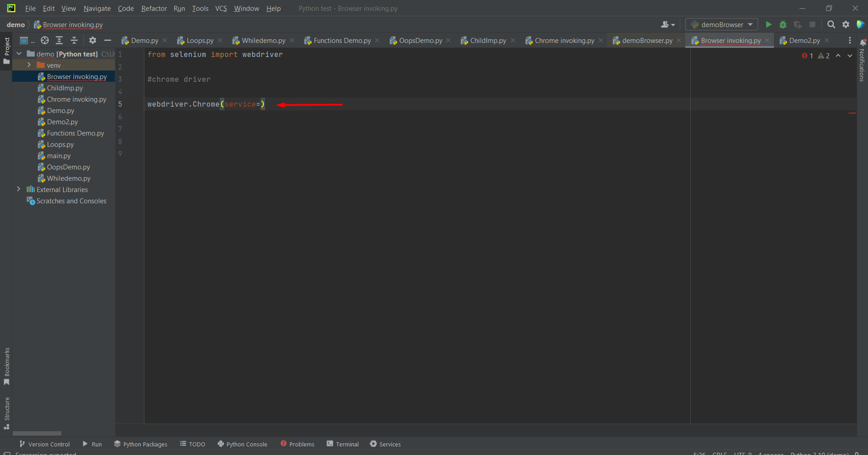
Task: Close the Chrome invoking.py tab
Action: click(601, 40)
